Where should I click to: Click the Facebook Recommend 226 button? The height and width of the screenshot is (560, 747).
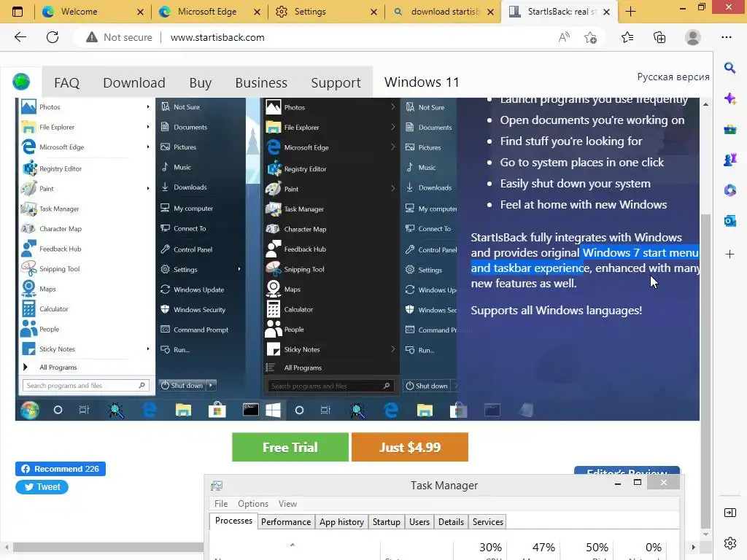61,469
